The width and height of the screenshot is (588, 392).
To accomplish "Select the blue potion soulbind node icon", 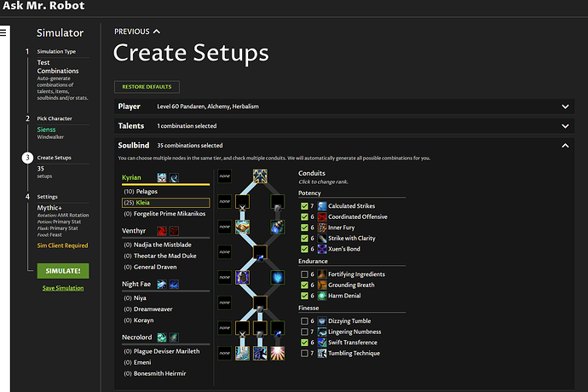I will (278, 227).
